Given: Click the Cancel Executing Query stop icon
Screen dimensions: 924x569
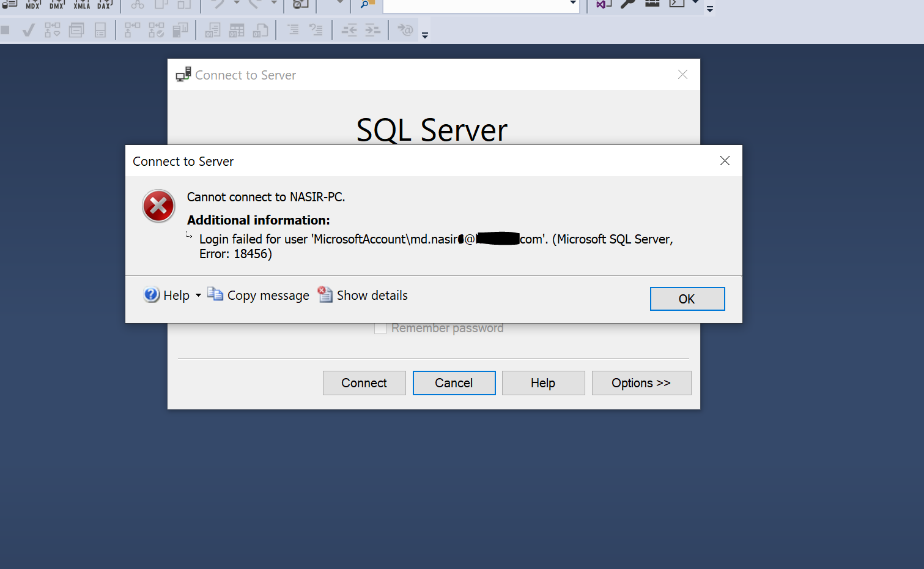Looking at the screenshot, I should tap(5, 30).
